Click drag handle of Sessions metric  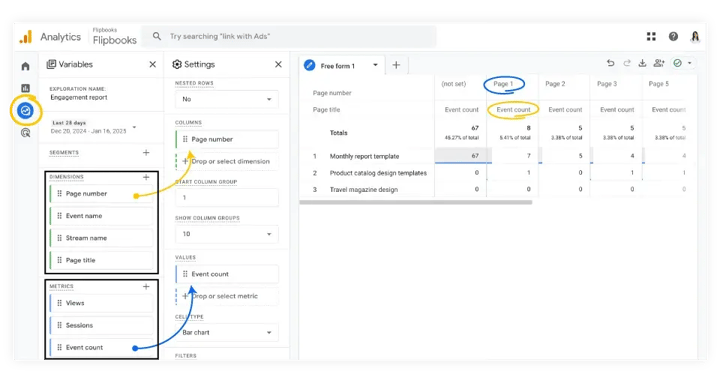(x=59, y=325)
